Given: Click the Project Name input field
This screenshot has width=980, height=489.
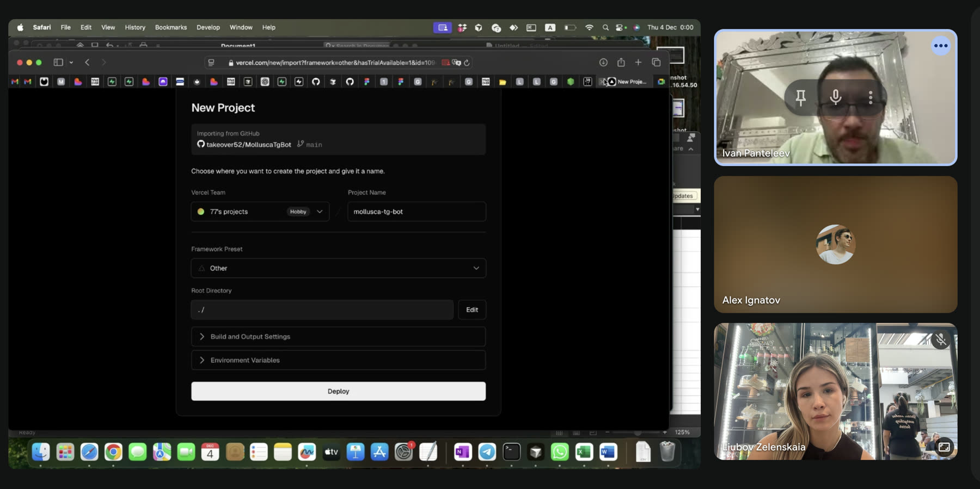Looking at the screenshot, I should point(416,212).
